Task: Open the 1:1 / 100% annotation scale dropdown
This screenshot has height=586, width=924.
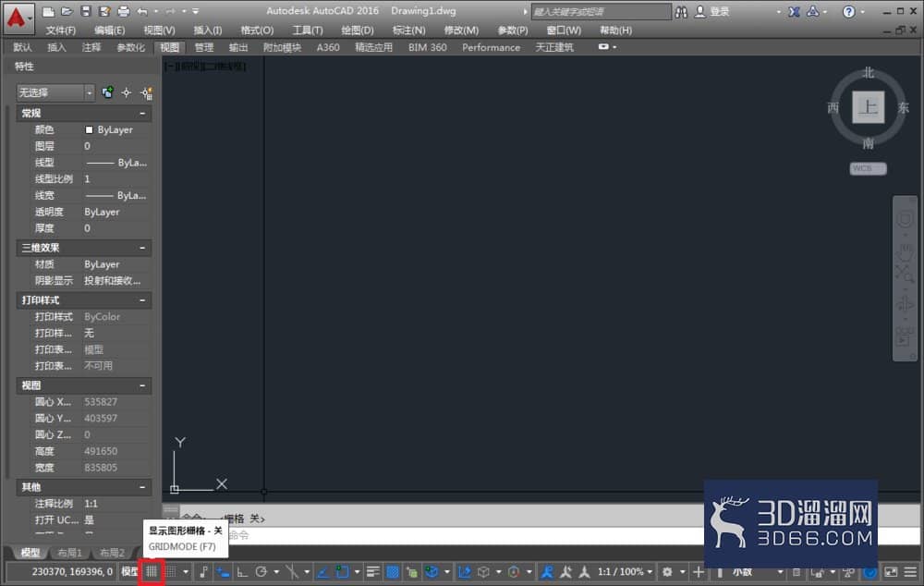Action: (625, 572)
